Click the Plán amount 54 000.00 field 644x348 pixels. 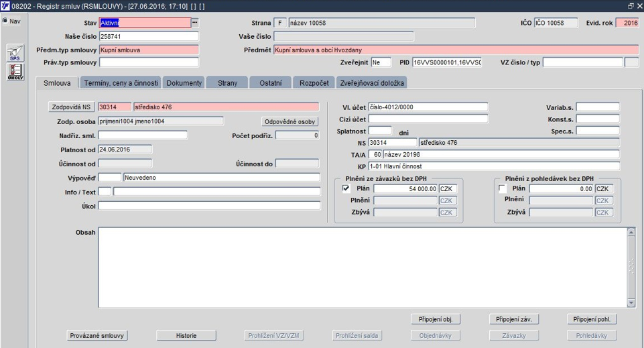tap(405, 188)
